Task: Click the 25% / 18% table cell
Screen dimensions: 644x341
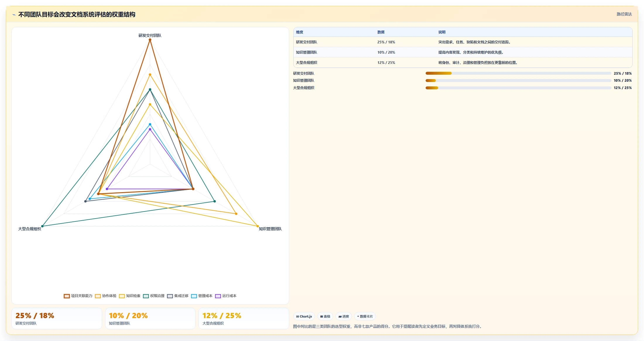Action: [386, 42]
